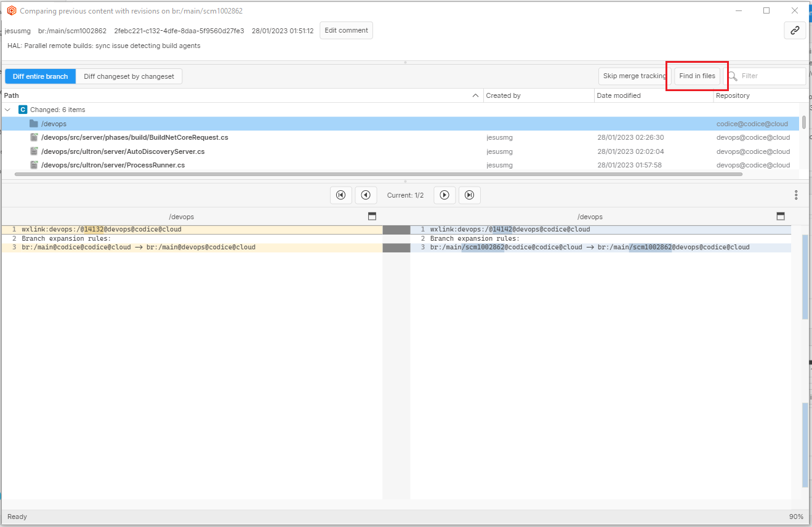Go to the next difference
Viewport: 812px width, 527px height.
tap(444, 195)
